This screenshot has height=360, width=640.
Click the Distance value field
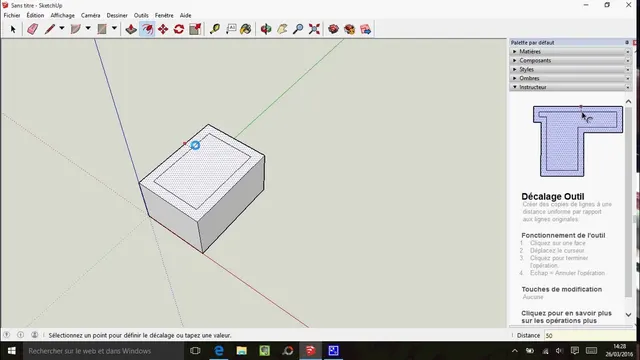[588, 335]
